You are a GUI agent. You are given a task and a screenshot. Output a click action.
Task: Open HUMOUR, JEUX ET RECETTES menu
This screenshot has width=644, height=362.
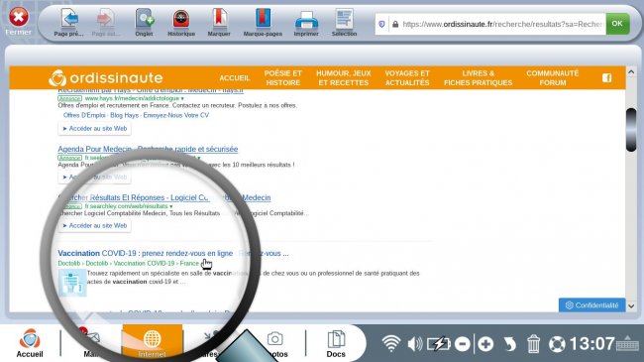point(344,77)
